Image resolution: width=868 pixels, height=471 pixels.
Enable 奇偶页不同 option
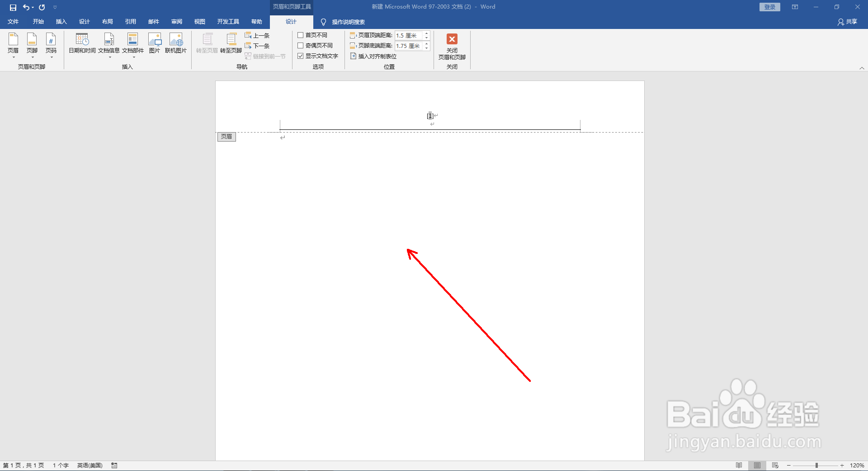(301, 45)
